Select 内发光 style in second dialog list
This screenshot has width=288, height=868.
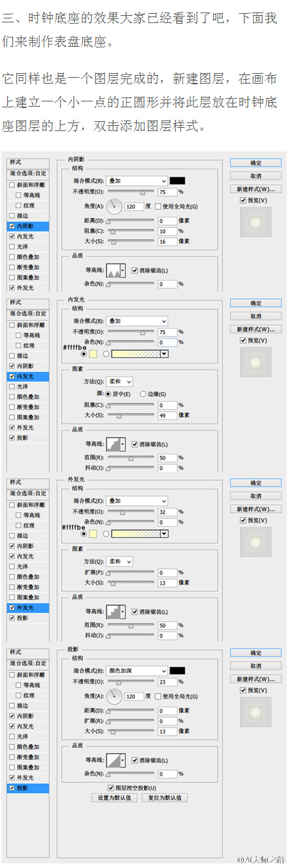(x=28, y=377)
